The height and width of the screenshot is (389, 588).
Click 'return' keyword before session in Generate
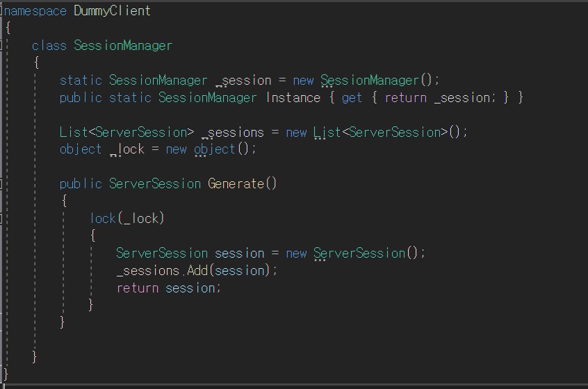pos(138,288)
